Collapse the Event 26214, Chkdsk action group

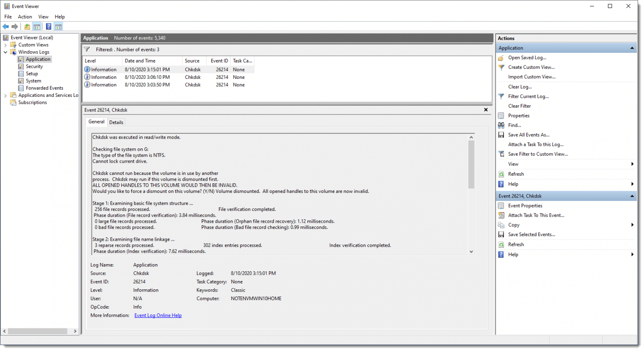[631, 195]
